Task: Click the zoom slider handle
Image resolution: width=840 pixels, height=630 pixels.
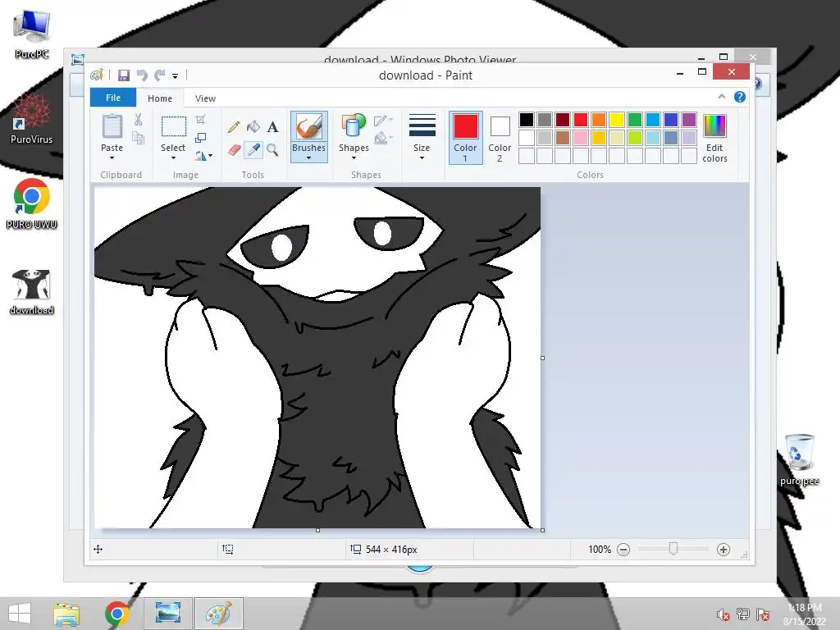Action: pos(673,549)
